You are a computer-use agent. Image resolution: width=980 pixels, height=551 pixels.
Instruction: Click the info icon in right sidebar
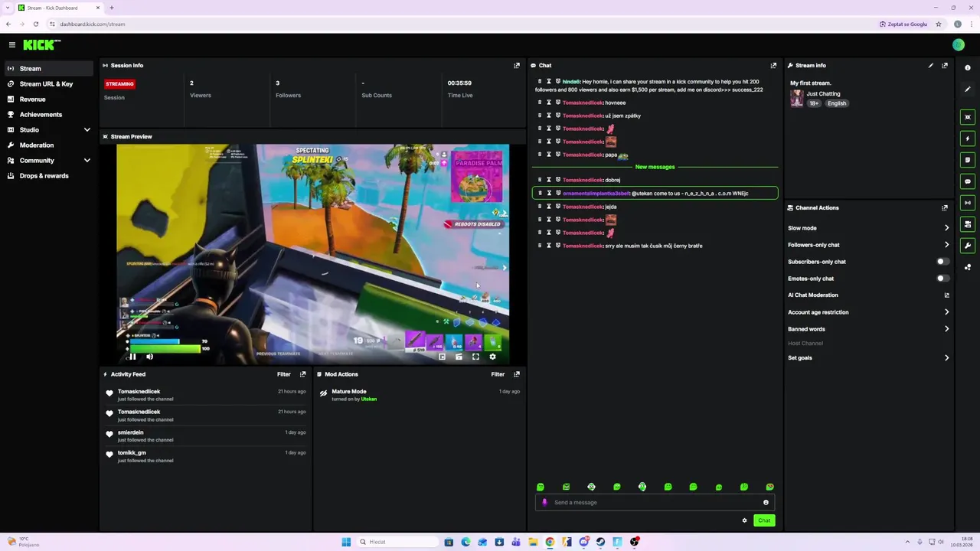(x=968, y=68)
